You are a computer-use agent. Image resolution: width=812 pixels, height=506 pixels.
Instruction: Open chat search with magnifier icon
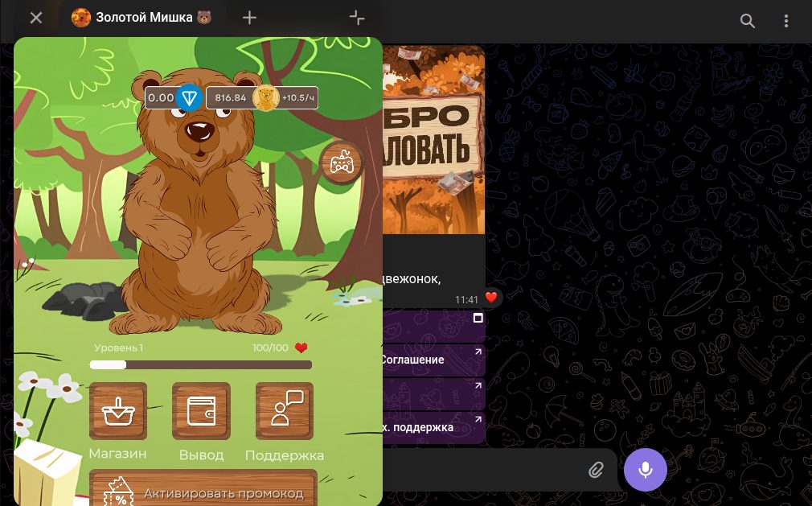click(x=748, y=21)
